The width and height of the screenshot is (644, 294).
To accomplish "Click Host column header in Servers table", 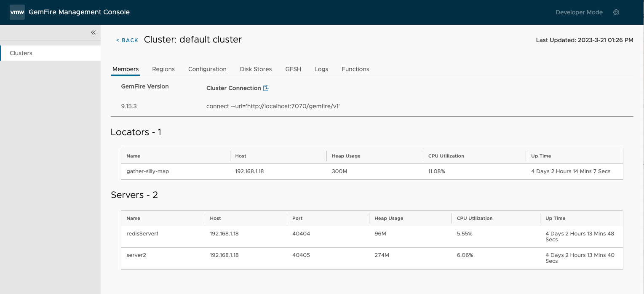I will [x=215, y=218].
